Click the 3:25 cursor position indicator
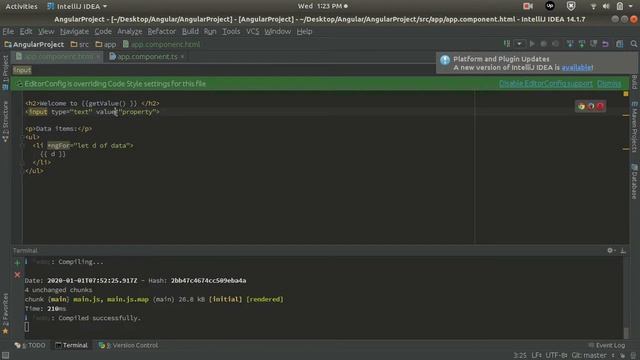This screenshot has height=360, width=640. 520,356
